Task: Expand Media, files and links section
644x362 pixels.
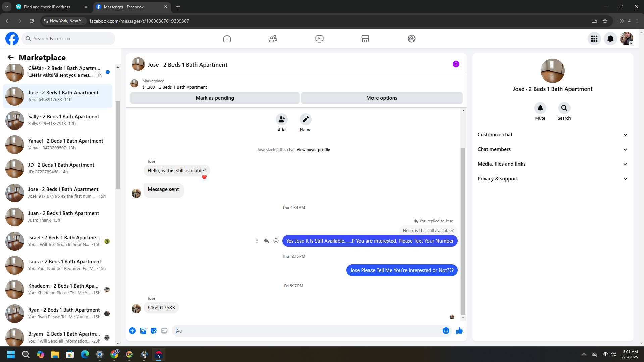Action: click(552, 164)
